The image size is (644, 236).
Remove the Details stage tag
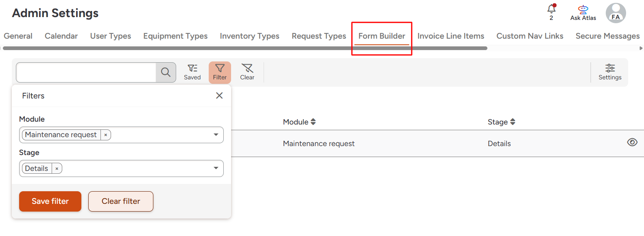[x=57, y=169]
